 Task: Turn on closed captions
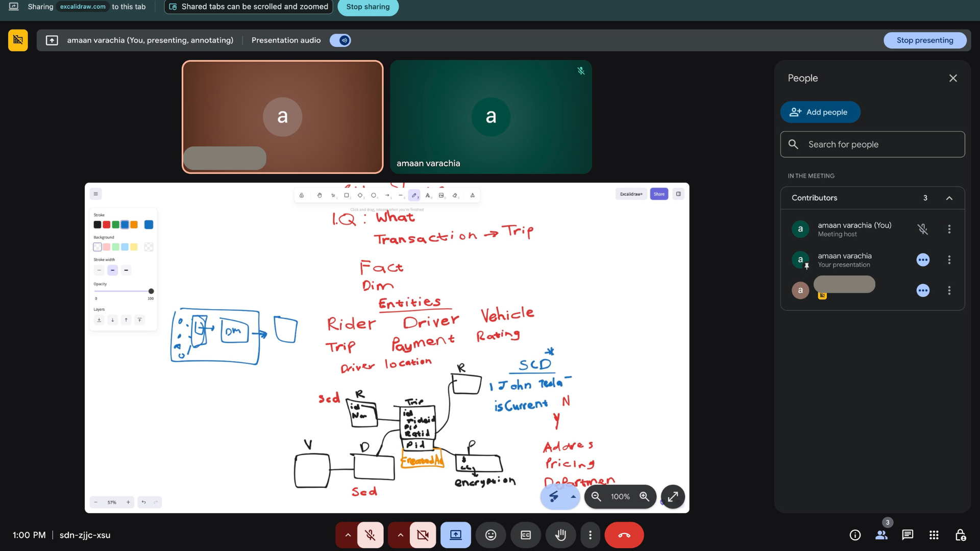(526, 535)
